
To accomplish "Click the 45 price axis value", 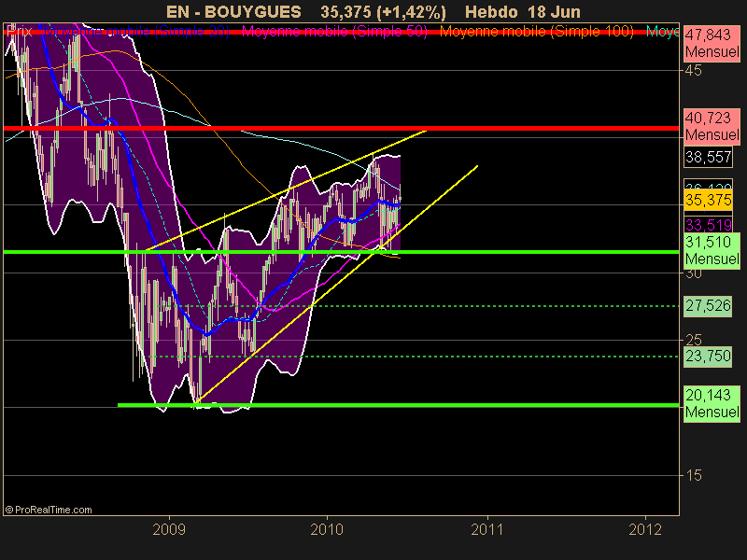I will pos(693,71).
